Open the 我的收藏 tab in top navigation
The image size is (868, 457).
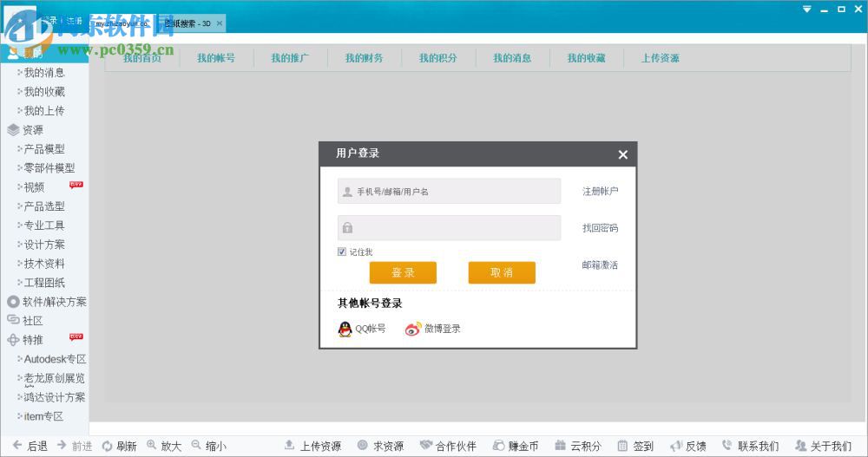pyautogui.click(x=586, y=58)
